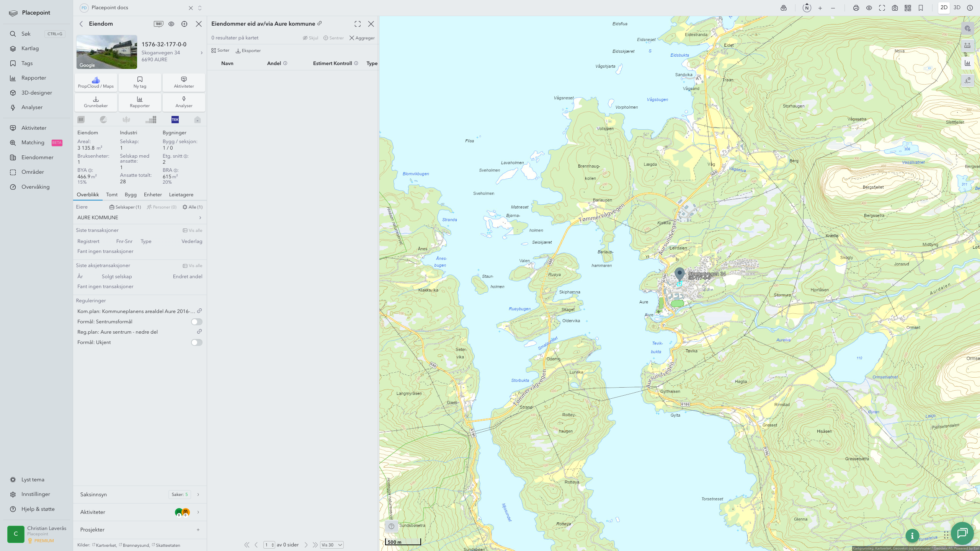
Task: Open link for Kommuneplanens arealdel plan
Action: pyautogui.click(x=199, y=311)
